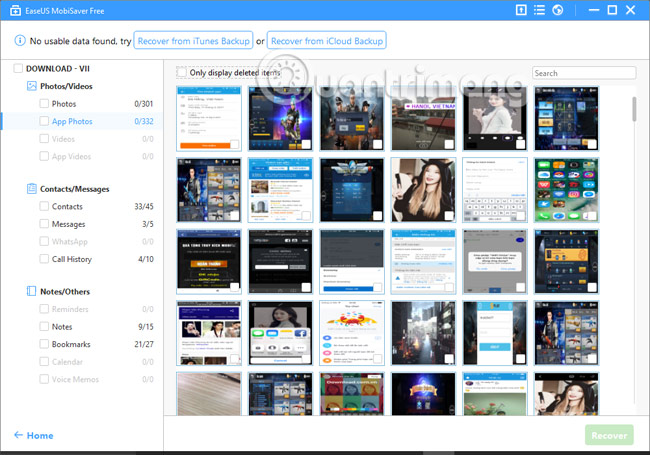Open the list menu icon in title bar
The image size is (650, 455).
click(x=539, y=10)
